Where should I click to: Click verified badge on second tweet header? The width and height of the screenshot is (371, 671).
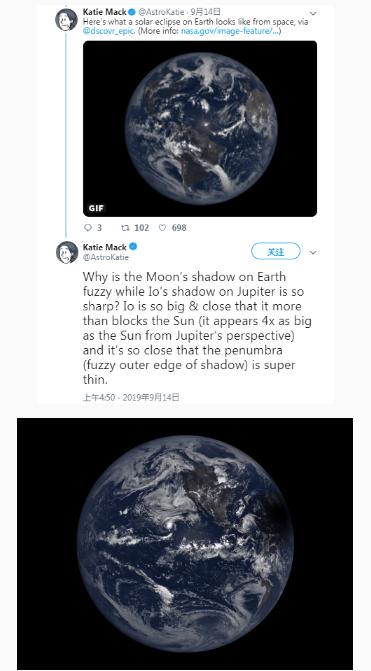pos(133,247)
